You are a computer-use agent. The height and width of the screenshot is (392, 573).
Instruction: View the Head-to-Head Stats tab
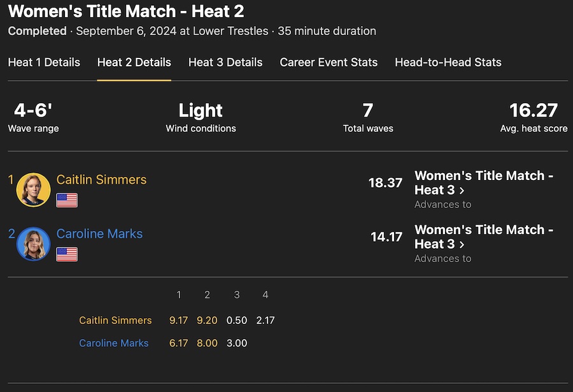click(448, 62)
